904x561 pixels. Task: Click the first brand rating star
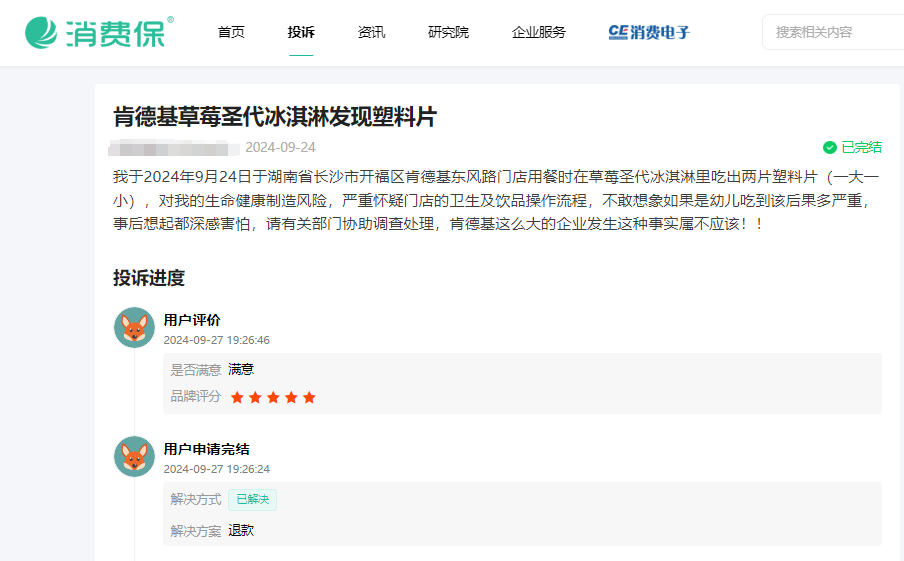(237, 397)
